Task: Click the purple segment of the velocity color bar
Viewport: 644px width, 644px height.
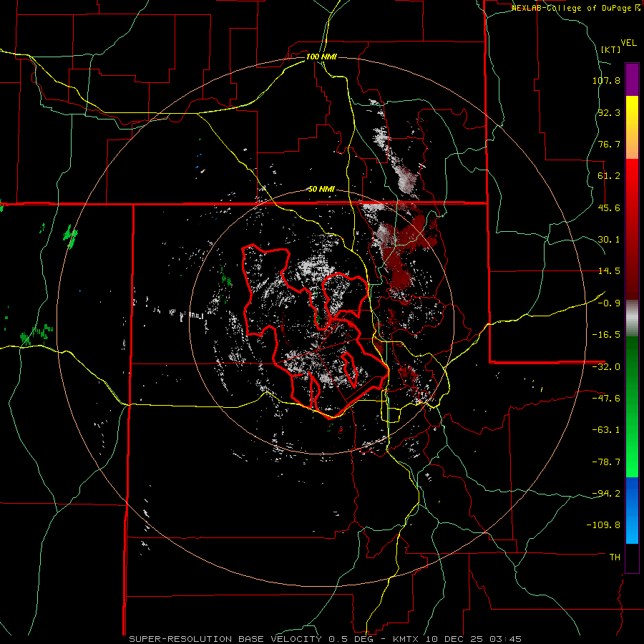Action: (x=632, y=80)
